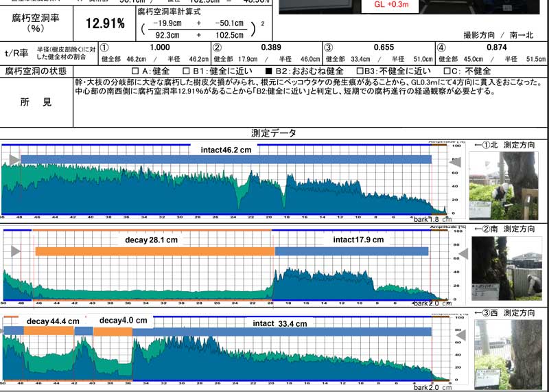
Task: Select the circled ① marker in the t/R row
Action: (104, 48)
